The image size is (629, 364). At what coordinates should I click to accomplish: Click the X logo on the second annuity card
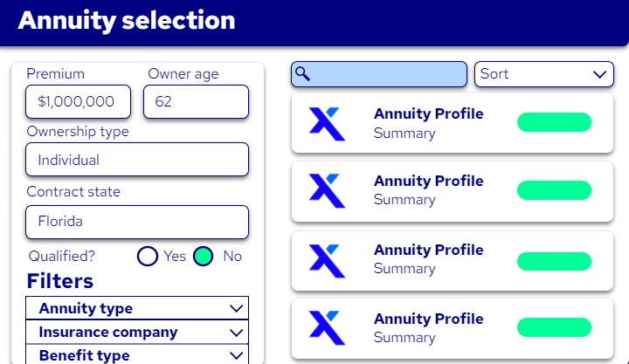click(327, 189)
